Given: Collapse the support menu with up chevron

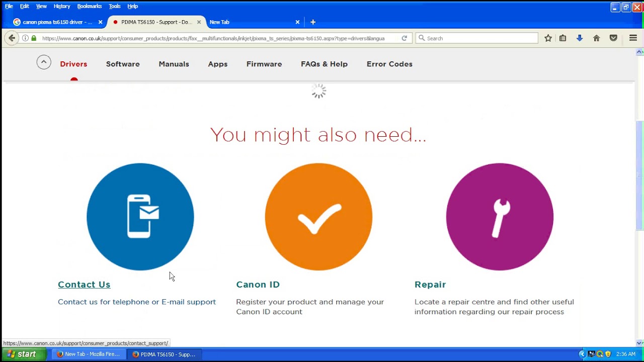Looking at the screenshot, I should click(44, 62).
